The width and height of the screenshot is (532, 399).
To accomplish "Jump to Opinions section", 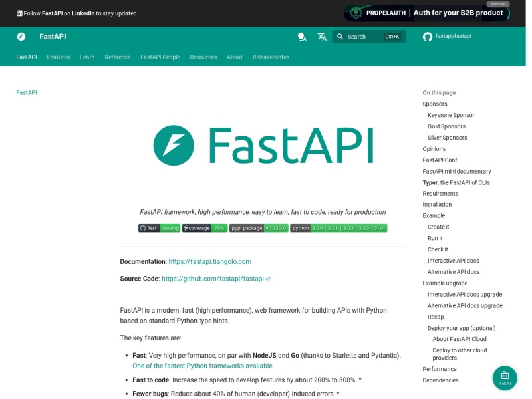I will 434,148.
